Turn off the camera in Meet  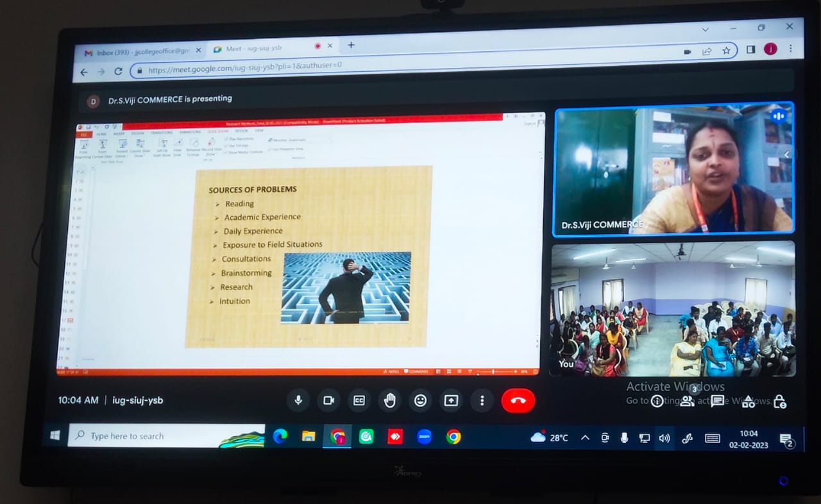[x=328, y=400]
